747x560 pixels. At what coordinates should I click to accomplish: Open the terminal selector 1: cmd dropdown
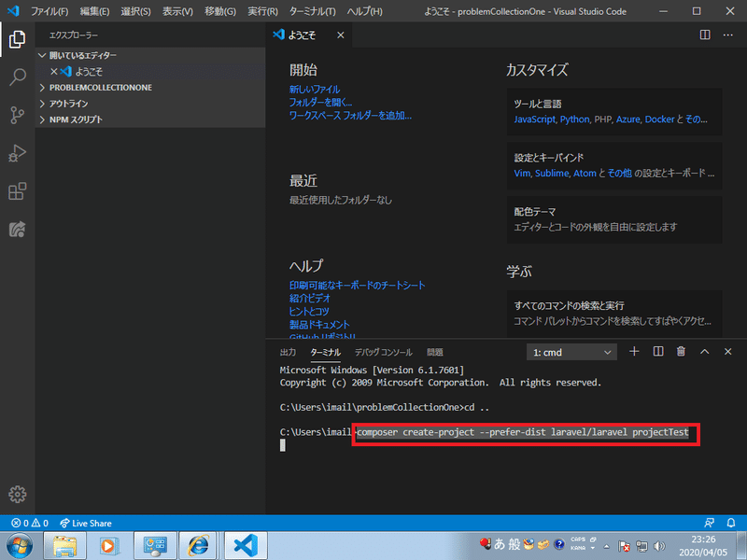tap(571, 353)
